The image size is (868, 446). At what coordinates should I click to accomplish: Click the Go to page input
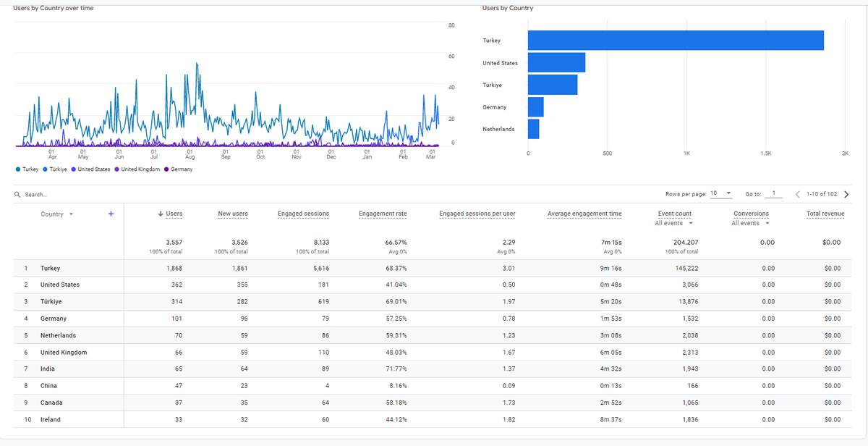coord(773,194)
